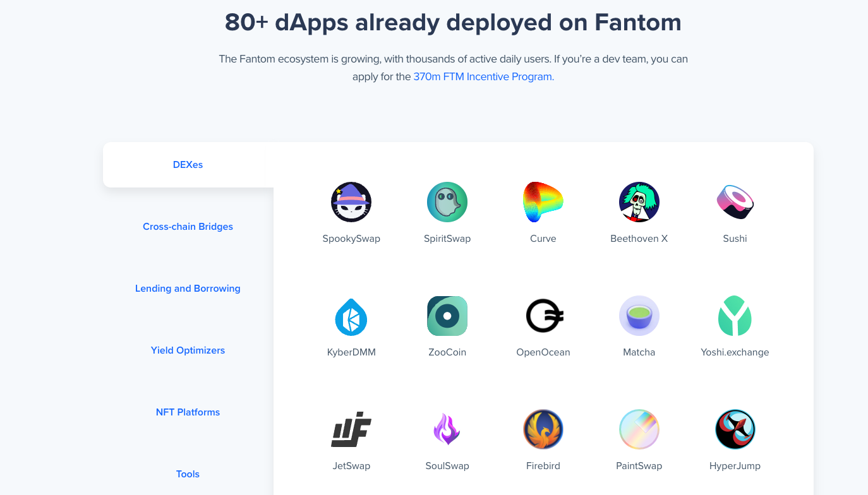This screenshot has width=868, height=495.
Task: Switch to the DEXes tab
Action: point(188,165)
